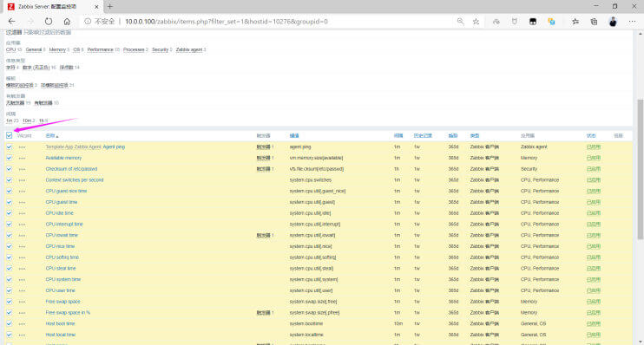
Task: View the not-secure site info icon
Action: pos(88,22)
